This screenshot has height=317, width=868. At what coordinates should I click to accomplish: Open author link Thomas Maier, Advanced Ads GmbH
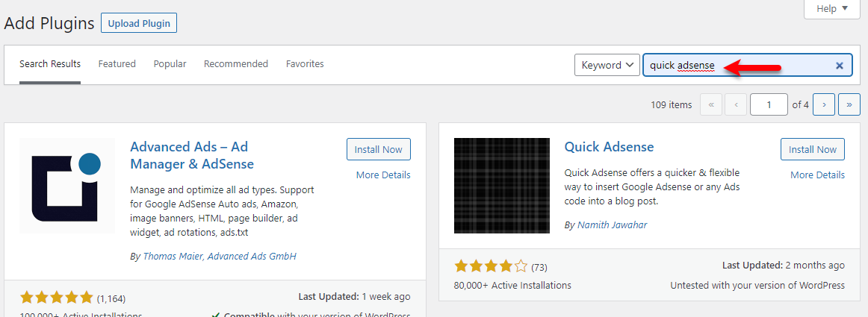click(x=220, y=256)
